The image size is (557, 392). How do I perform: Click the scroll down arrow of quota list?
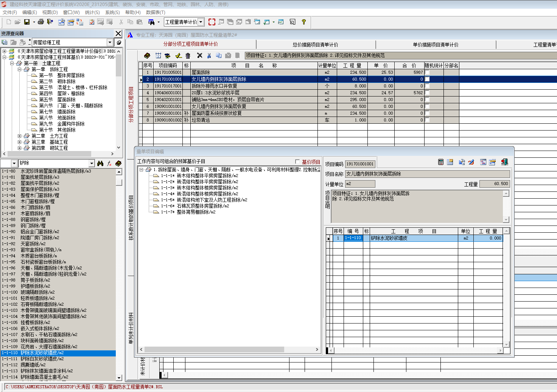[119, 378]
